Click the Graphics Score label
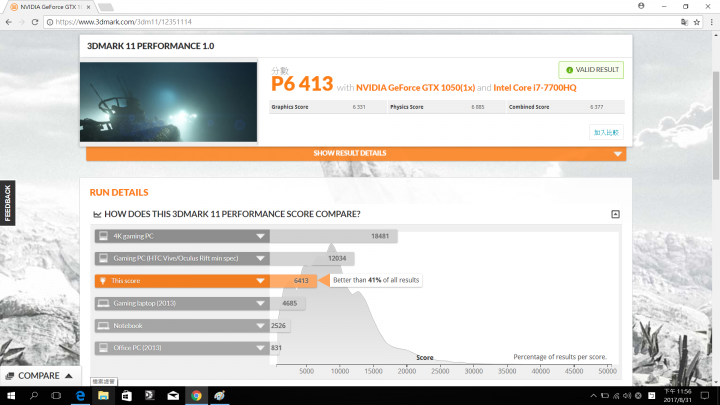The height and width of the screenshot is (405, 720). pos(290,107)
